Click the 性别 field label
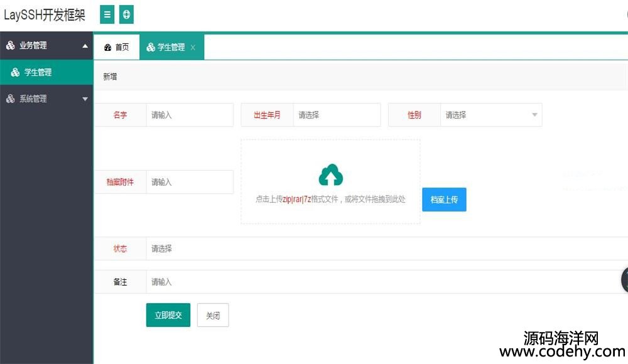Image resolution: width=628 pixels, height=364 pixels. tap(414, 115)
